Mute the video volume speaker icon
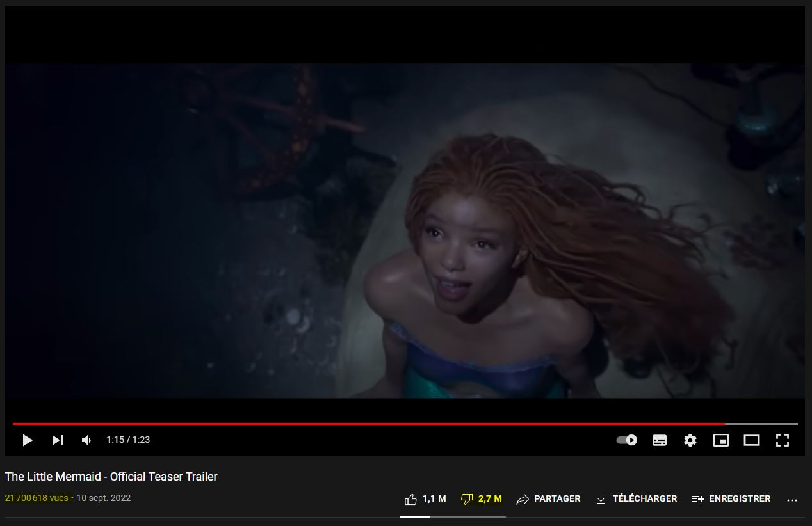 pos(86,440)
